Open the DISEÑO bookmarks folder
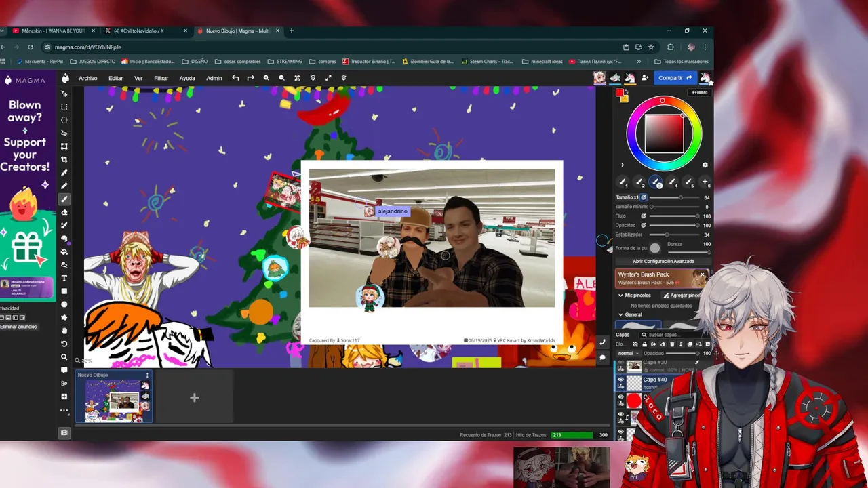Viewport: 868px width, 488px height. 195,61
